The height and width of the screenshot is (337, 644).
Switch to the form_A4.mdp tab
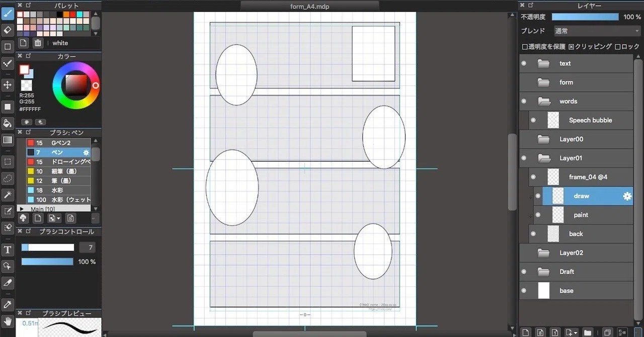[310, 7]
